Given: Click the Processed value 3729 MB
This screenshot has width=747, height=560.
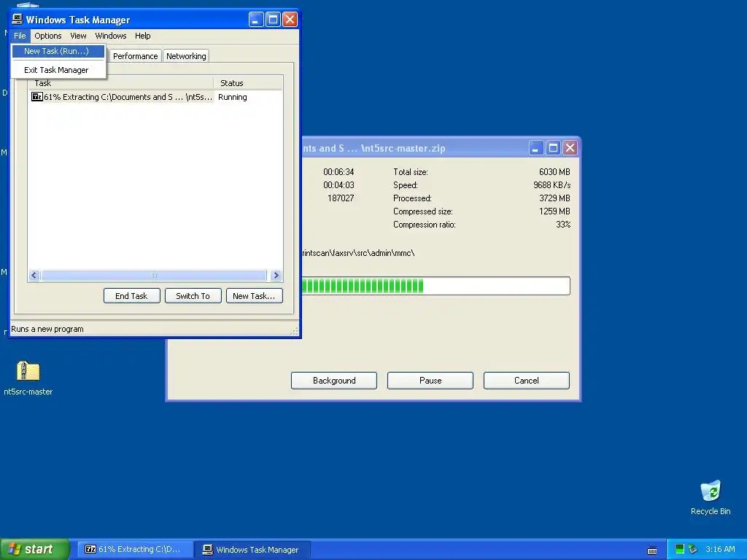Looking at the screenshot, I should coord(554,198).
